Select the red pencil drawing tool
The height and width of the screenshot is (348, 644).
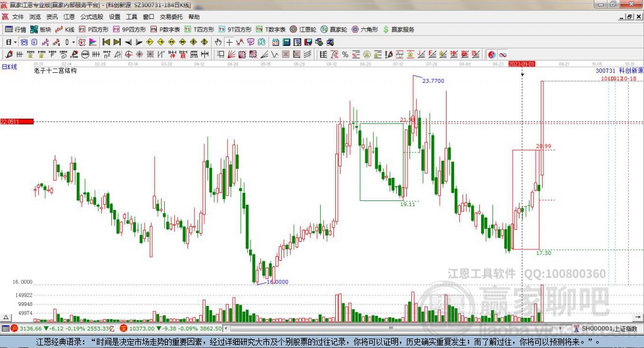point(9,54)
